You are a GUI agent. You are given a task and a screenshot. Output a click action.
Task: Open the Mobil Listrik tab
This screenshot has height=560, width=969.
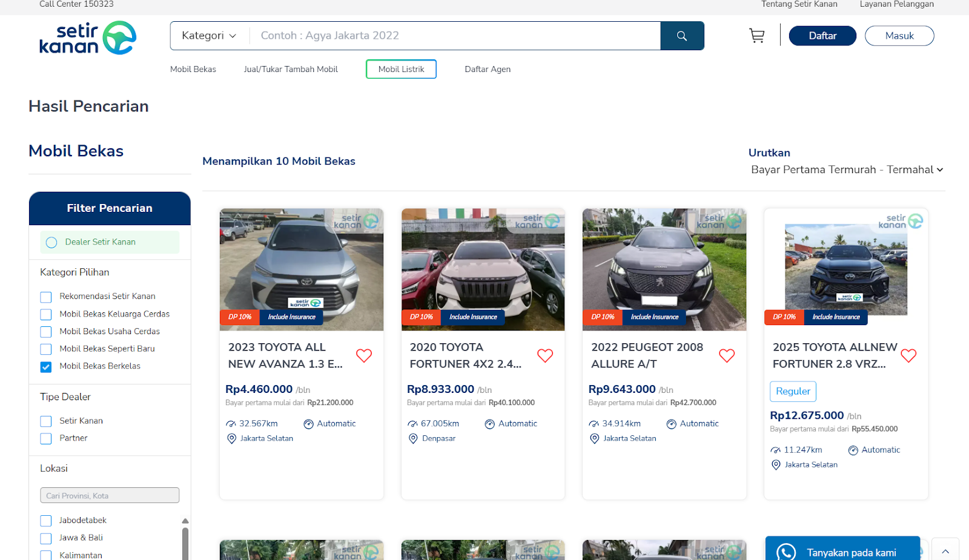tap(401, 69)
